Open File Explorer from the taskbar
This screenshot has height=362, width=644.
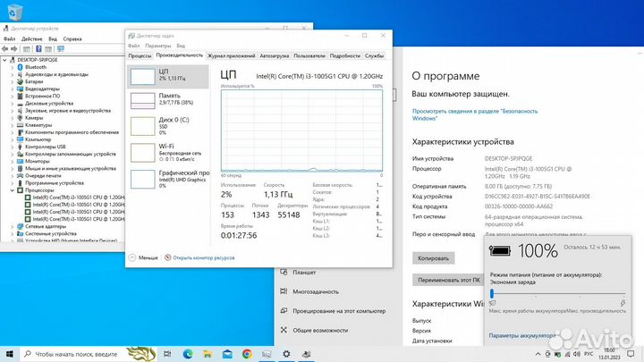pos(208,354)
